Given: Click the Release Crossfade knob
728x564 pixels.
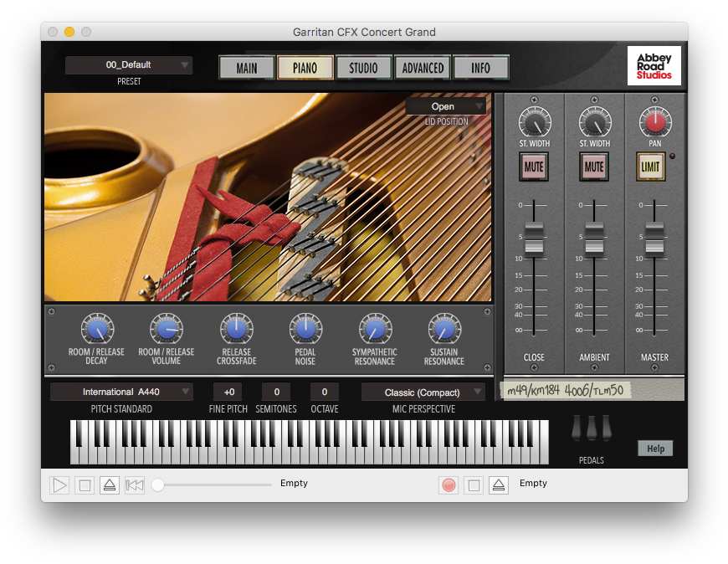Looking at the screenshot, I should pos(236,329).
